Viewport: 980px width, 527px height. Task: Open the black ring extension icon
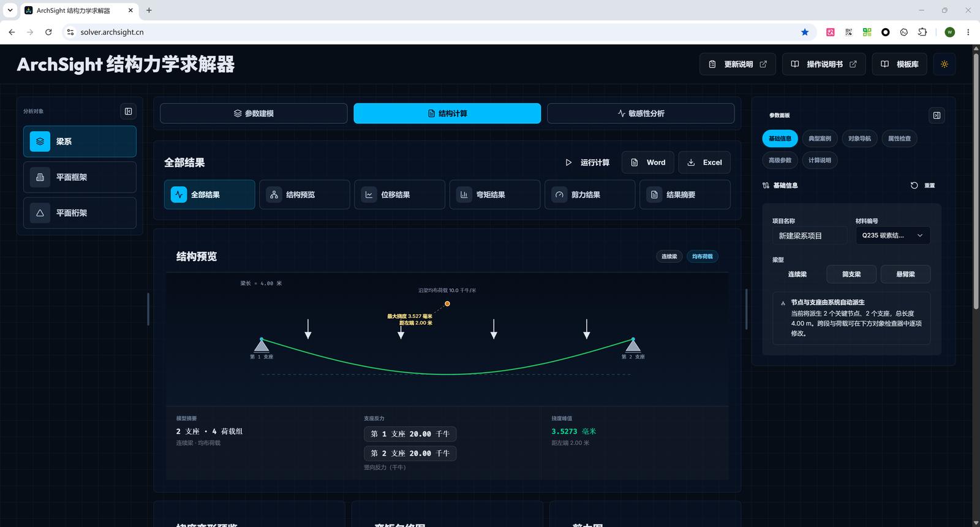pyautogui.click(x=886, y=32)
